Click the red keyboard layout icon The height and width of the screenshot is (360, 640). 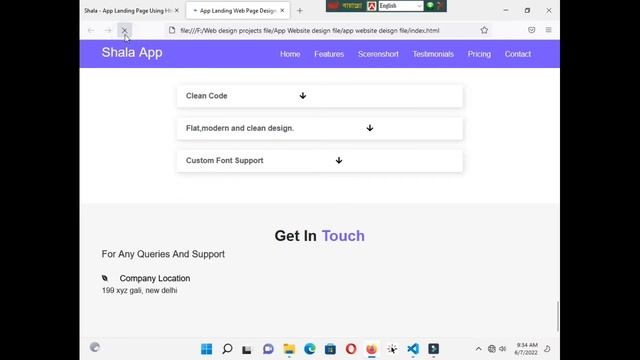pos(371,6)
